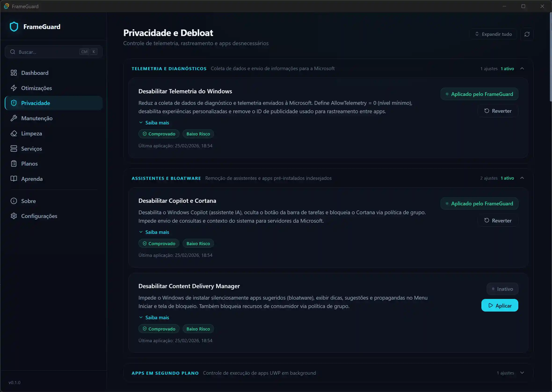This screenshot has height=392, width=552.
Task: Open the Sobre menu item
Action: 29,201
